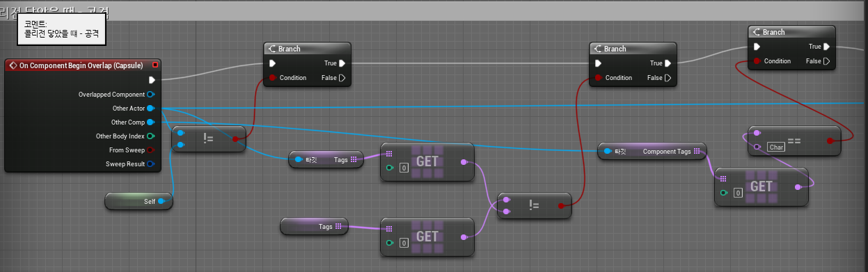Click the index field of the right GET node
The width and height of the screenshot is (868, 272).
pos(738,193)
